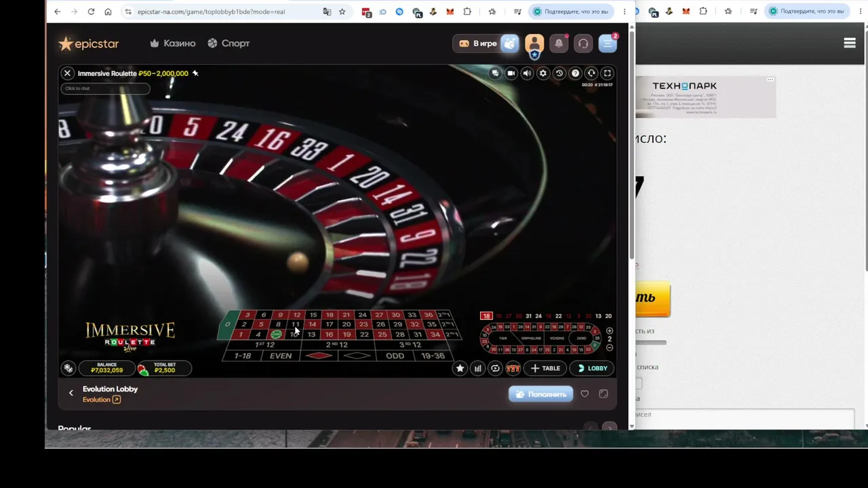Open the 777 slots icon

click(513, 368)
